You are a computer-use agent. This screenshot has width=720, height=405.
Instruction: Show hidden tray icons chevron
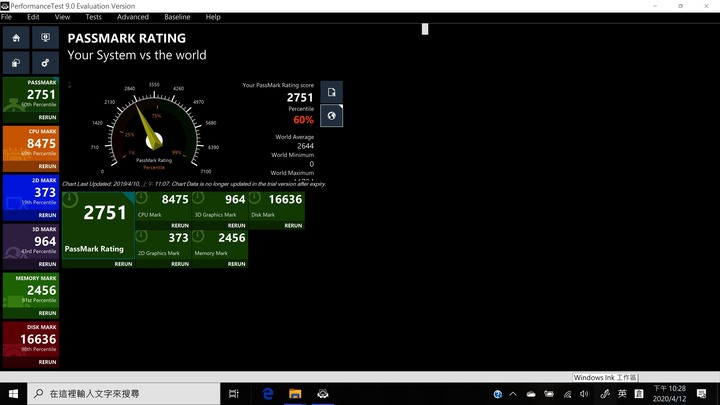coord(513,394)
